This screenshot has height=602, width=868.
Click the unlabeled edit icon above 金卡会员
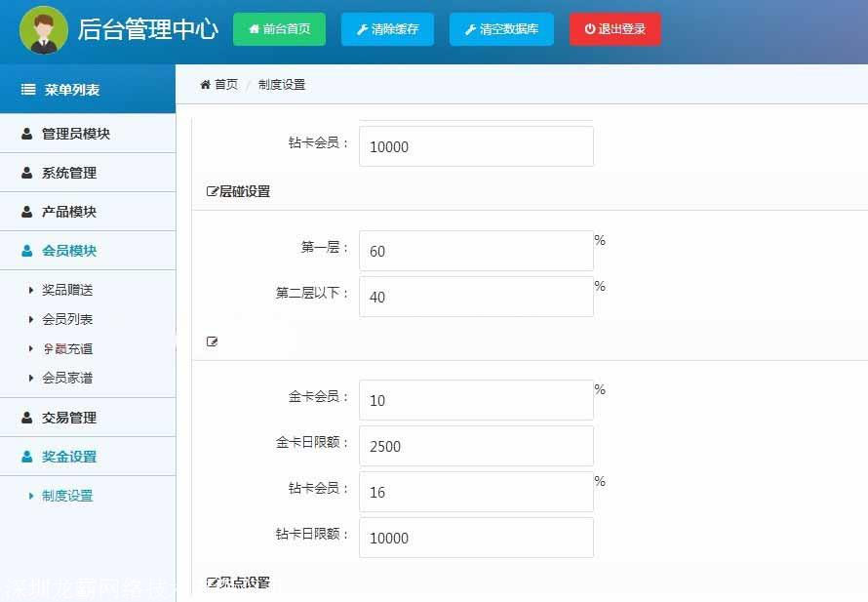[213, 341]
